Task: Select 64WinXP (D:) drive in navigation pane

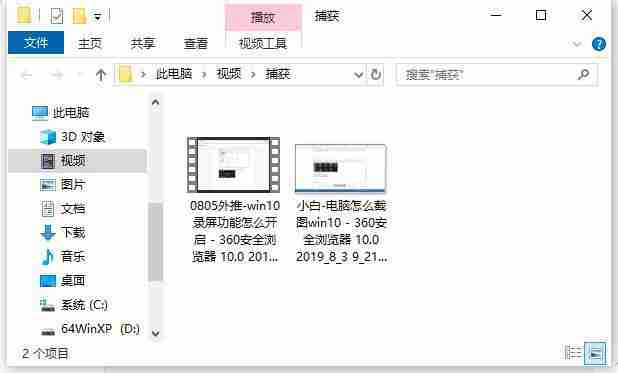Action: (x=90, y=328)
